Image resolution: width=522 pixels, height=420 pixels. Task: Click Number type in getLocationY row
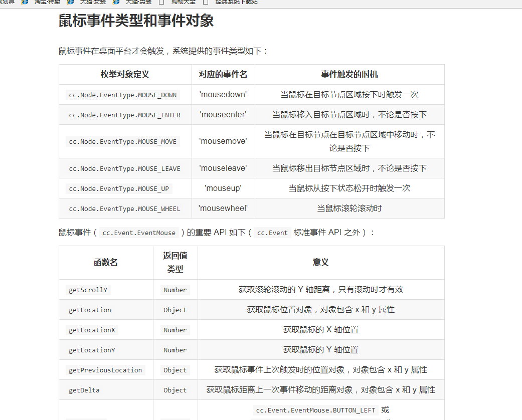tap(175, 350)
